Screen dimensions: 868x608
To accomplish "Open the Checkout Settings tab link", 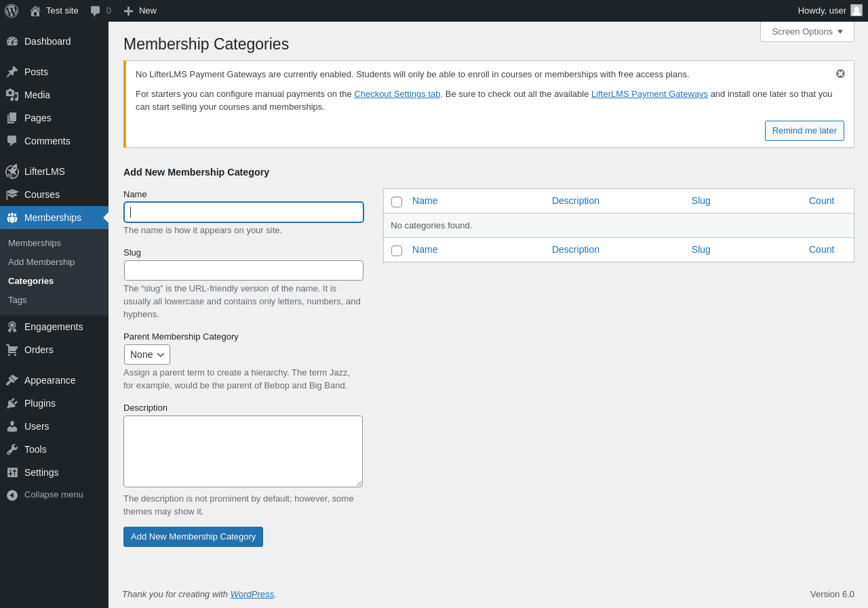I will coord(397,94).
